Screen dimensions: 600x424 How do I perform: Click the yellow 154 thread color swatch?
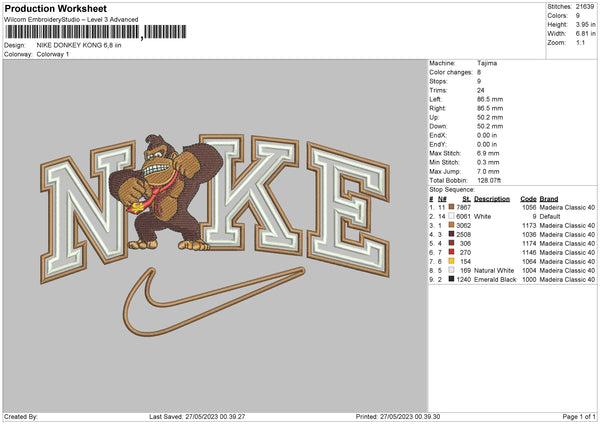[452, 261]
